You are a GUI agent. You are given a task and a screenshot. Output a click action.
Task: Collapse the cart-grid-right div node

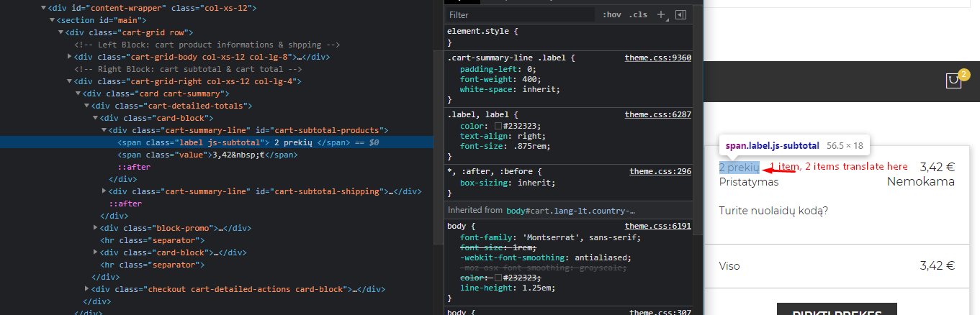click(70, 81)
